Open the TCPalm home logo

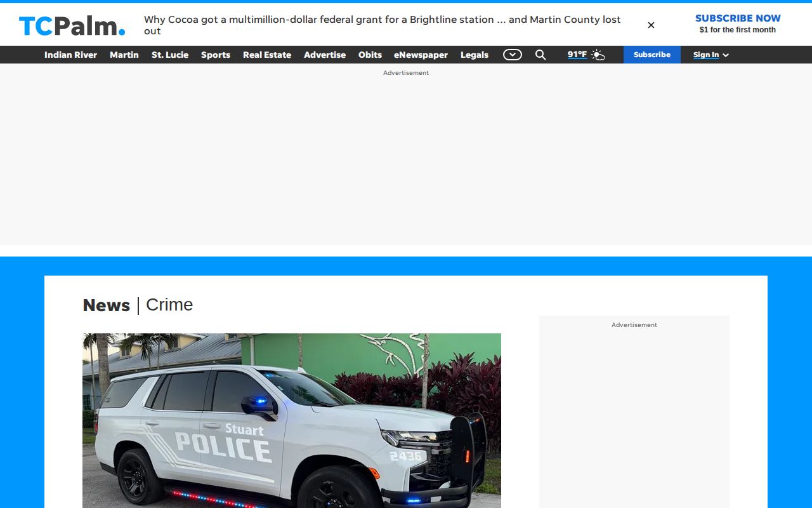coord(72,25)
